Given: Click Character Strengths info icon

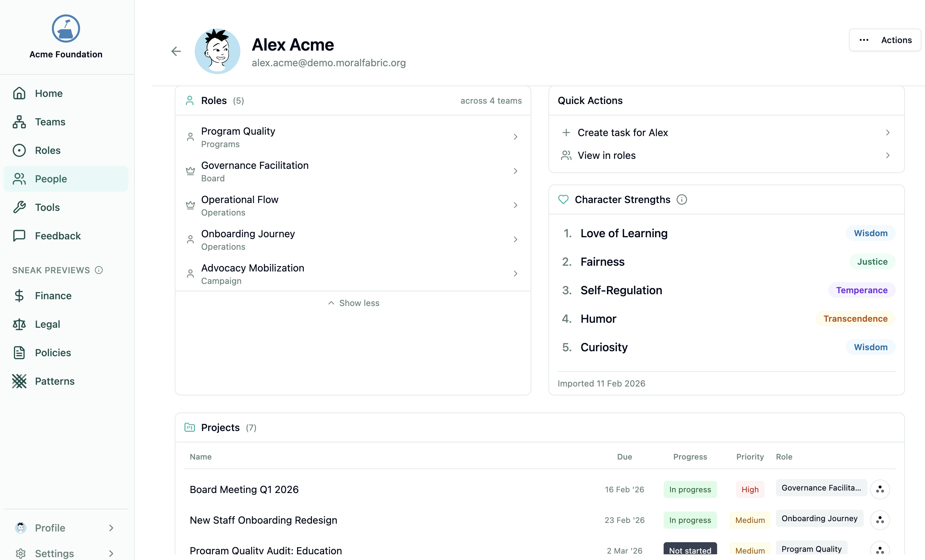Looking at the screenshot, I should click(681, 199).
